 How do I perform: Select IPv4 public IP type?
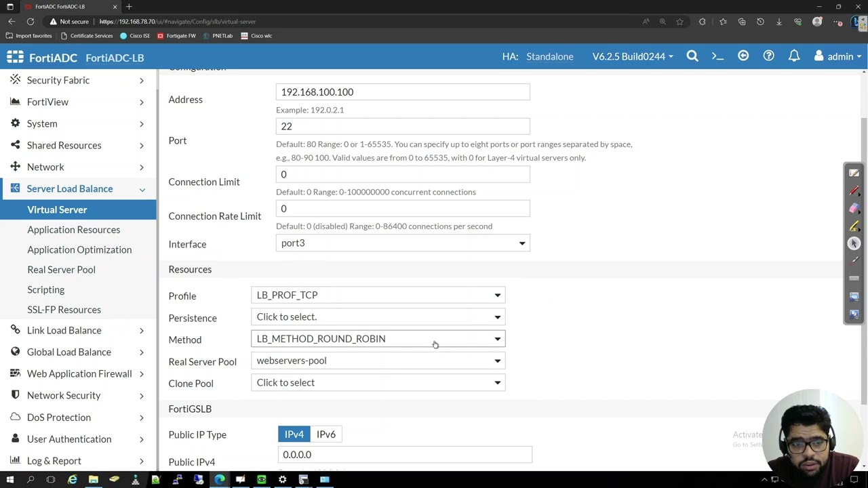point(294,434)
